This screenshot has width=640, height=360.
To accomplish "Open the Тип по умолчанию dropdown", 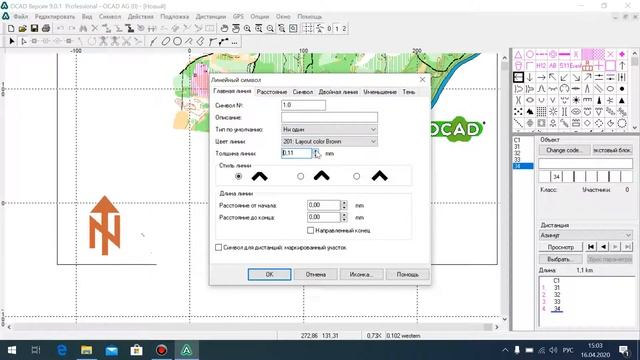I will point(329,129).
